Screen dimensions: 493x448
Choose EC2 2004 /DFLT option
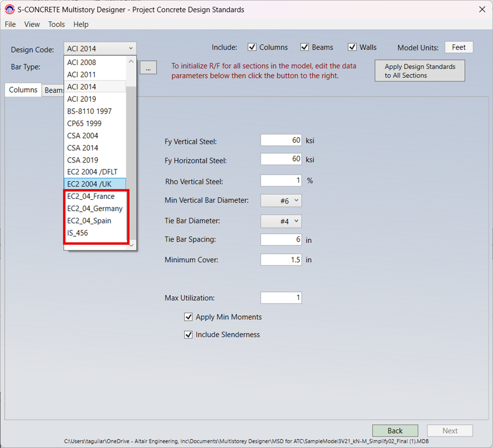coord(95,172)
